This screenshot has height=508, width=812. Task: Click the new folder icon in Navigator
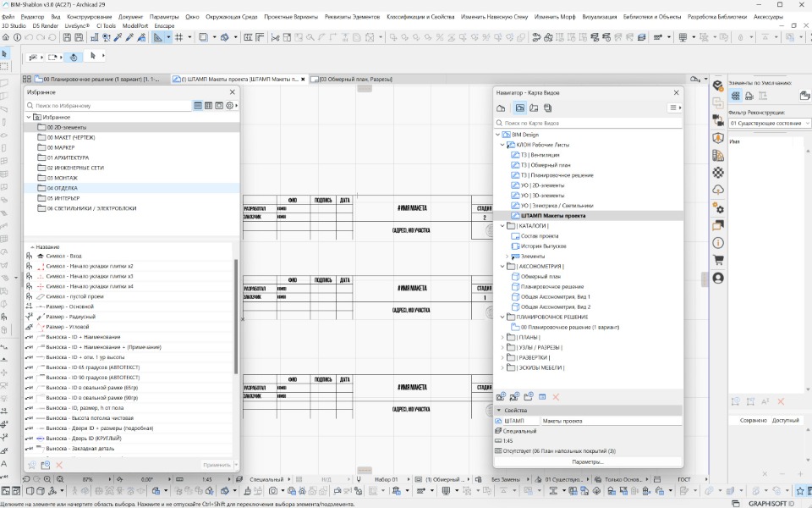tap(528, 397)
